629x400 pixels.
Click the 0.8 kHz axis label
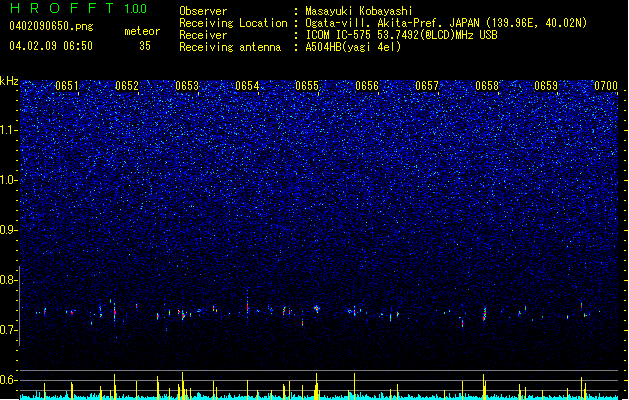[x=9, y=280]
